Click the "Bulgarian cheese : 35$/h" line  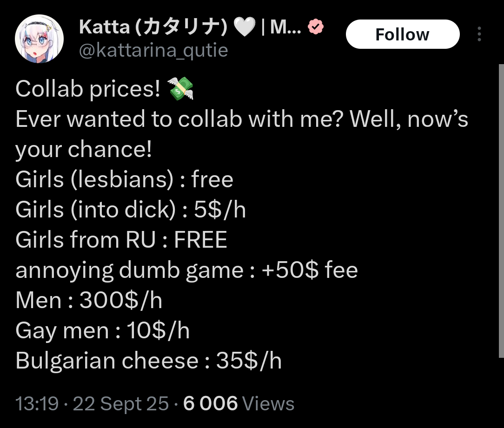pos(148,361)
